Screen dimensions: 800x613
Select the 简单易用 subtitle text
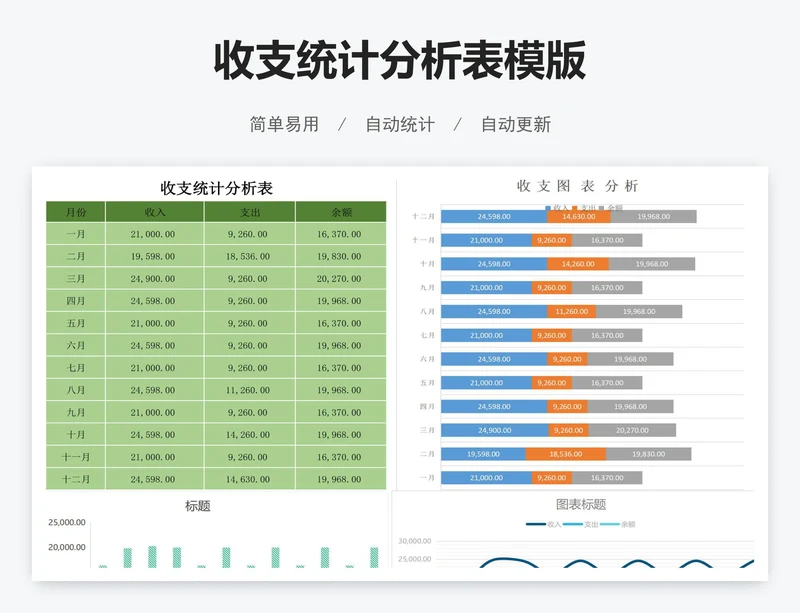(x=284, y=125)
